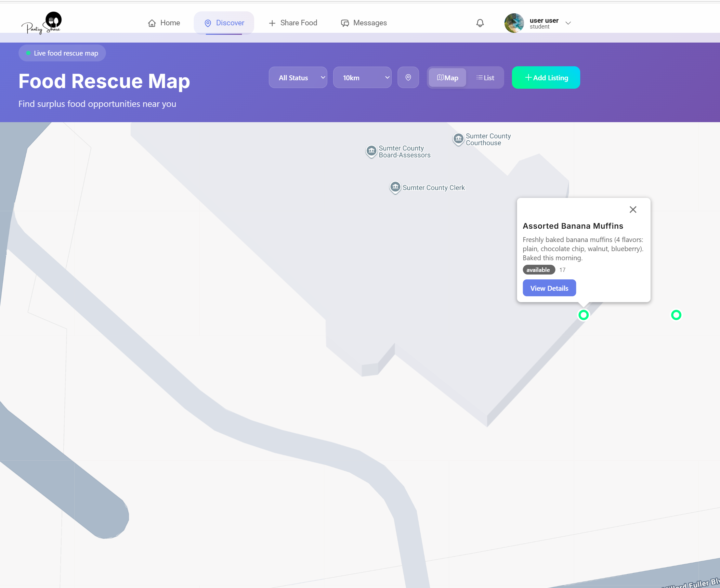Image resolution: width=720 pixels, height=588 pixels.
Task: Click user profile avatar picture
Action: (514, 23)
